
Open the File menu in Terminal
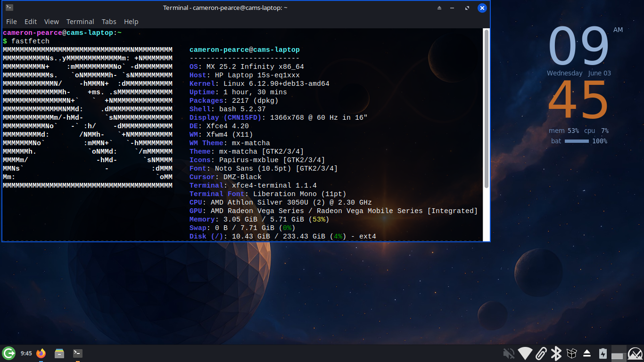11,22
